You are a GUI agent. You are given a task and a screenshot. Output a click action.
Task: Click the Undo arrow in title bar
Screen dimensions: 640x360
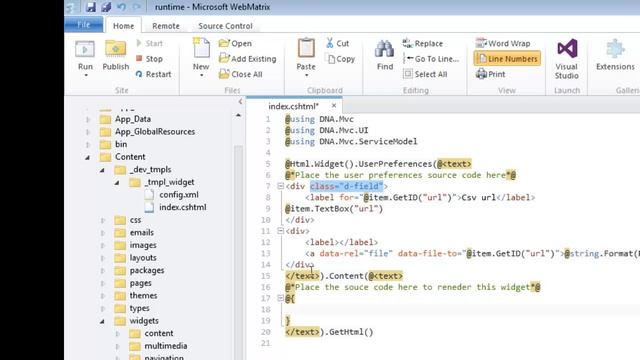pyautogui.click(x=121, y=7)
